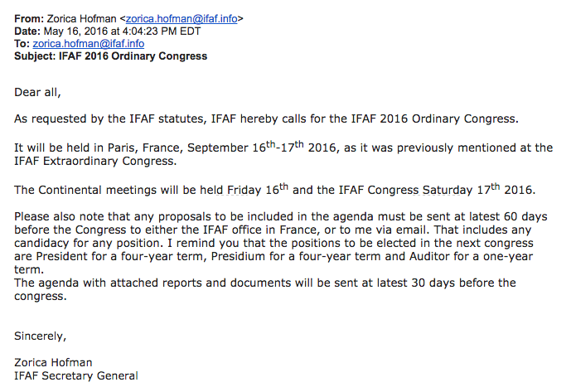Click the line beginning "The Continental meetings"
This screenshot has height=392, width=571.
click(x=274, y=189)
